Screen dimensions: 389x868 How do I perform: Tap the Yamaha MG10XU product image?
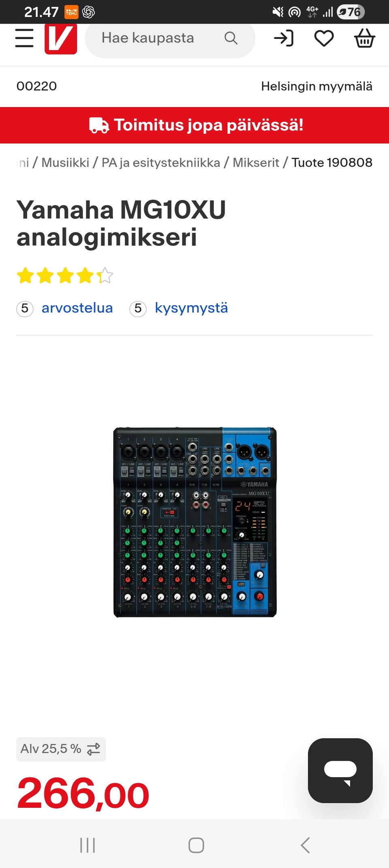point(195,522)
